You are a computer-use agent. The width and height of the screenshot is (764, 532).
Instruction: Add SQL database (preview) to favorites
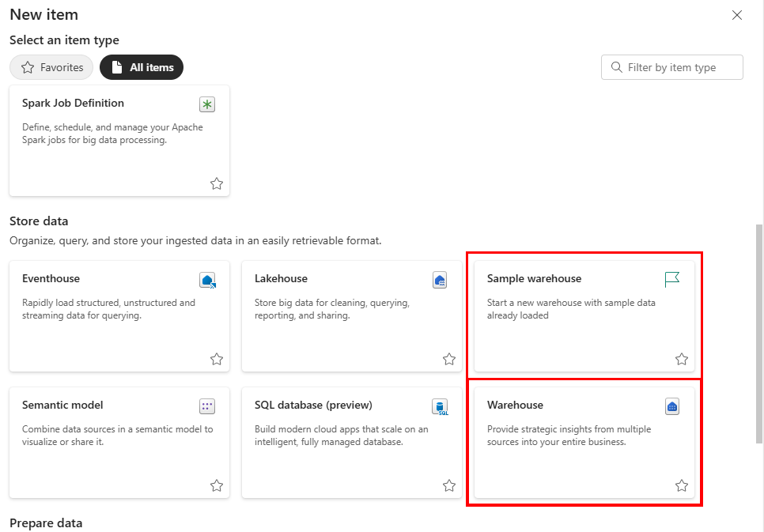(x=449, y=485)
